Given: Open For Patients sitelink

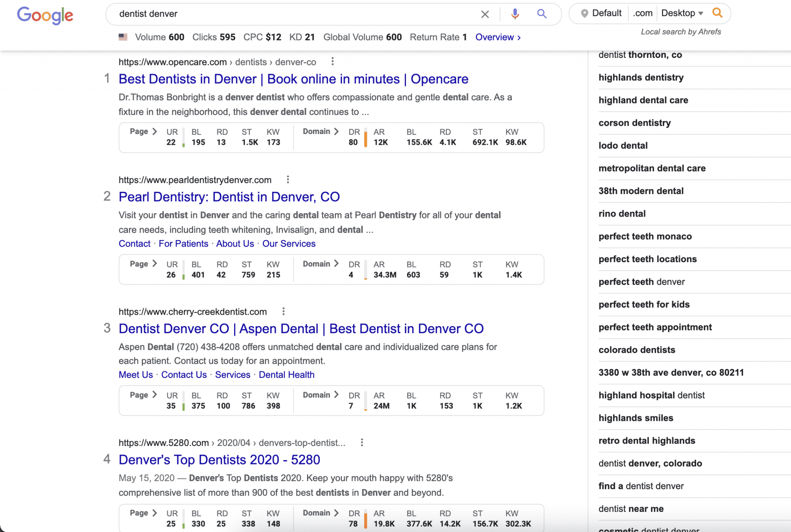Looking at the screenshot, I should point(183,244).
